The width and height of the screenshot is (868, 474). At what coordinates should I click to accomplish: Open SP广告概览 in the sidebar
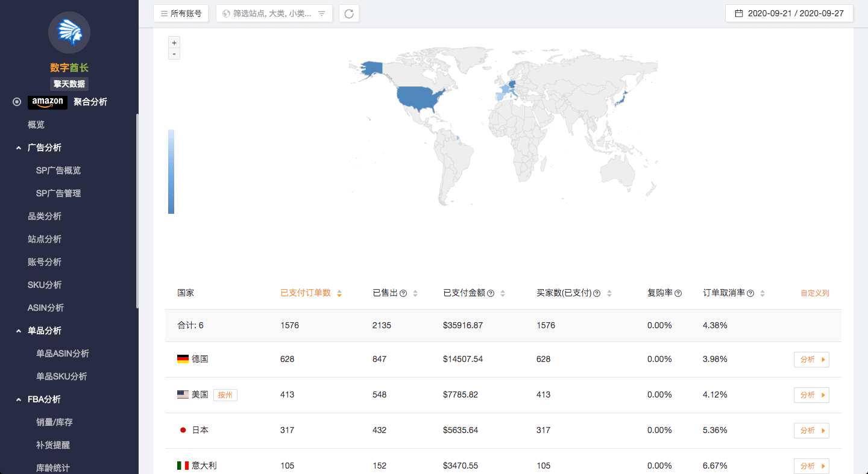(58, 170)
